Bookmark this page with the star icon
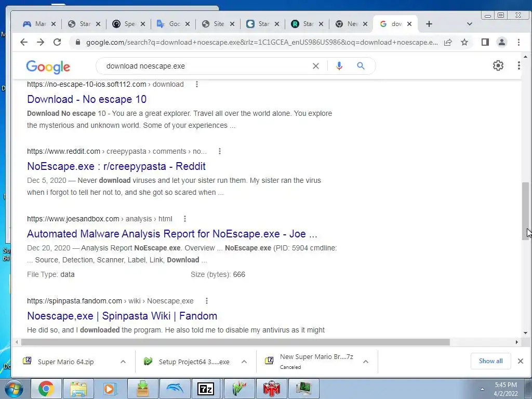Viewport: 532px width, 399px height. point(464,43)
